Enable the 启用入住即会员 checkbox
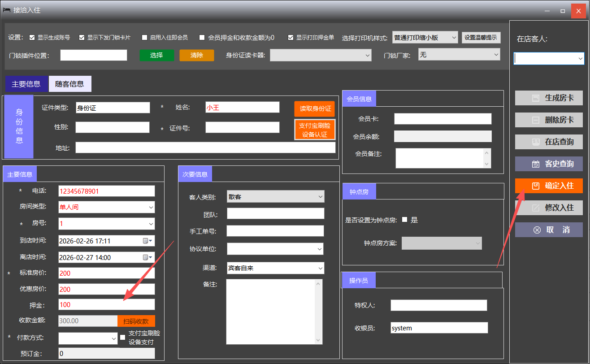590x364 pixels. 145,38
